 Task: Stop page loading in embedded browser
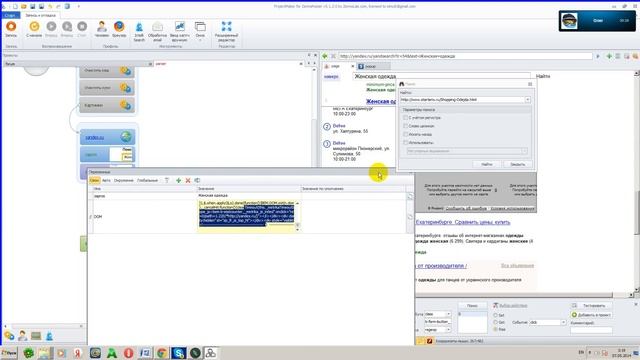tap(333, 56)
